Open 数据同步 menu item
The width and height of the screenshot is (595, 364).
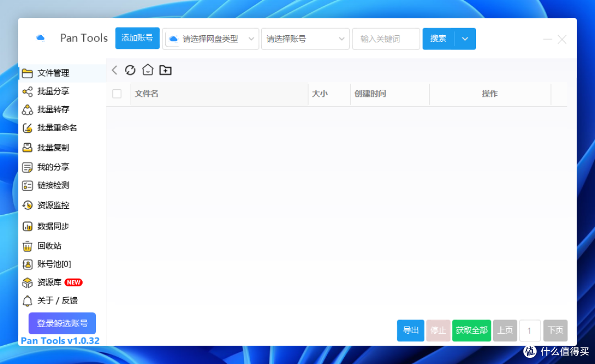[62, 226]
